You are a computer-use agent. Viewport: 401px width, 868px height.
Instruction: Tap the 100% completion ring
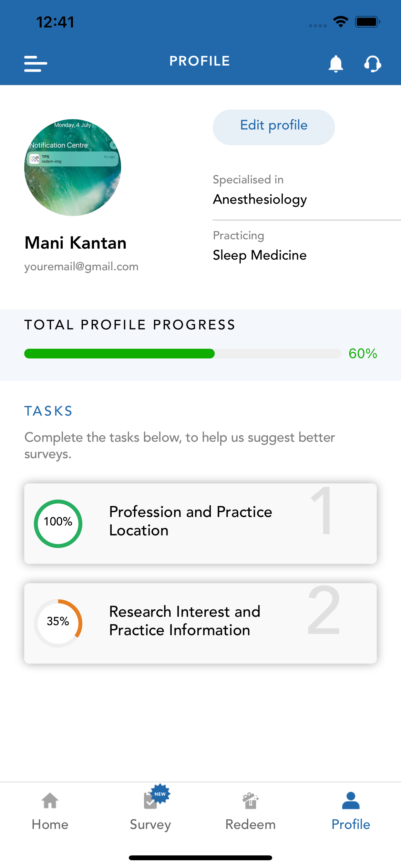tap(58, 523)
